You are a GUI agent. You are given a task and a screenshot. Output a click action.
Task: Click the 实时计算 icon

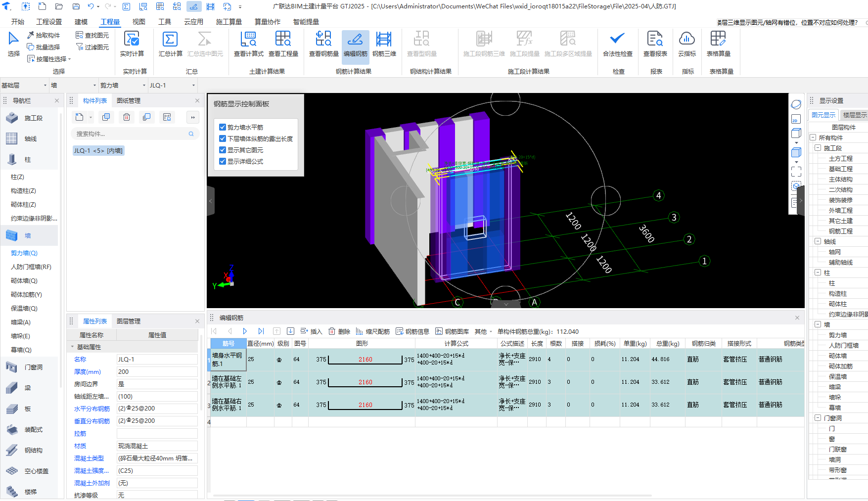[x=132, y=39]
